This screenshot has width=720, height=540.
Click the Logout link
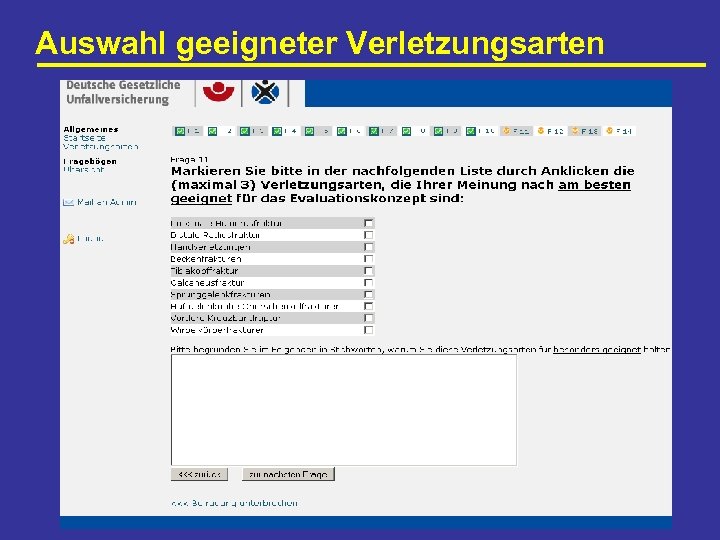[x=90, y=238]
